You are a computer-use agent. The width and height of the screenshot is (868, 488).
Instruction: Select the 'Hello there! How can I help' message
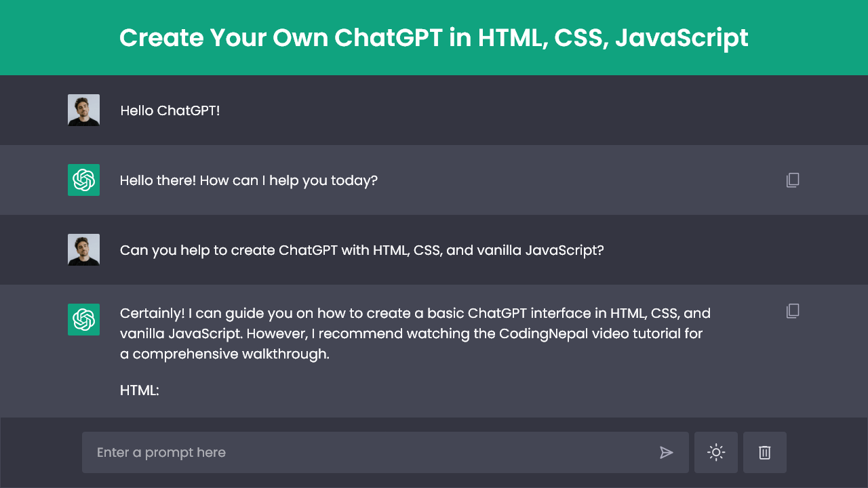[249, 180]
